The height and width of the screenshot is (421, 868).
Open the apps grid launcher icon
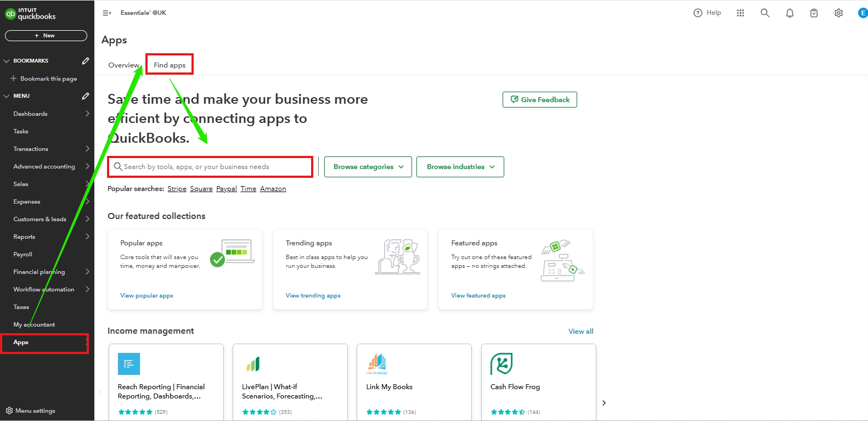[740, 13]
